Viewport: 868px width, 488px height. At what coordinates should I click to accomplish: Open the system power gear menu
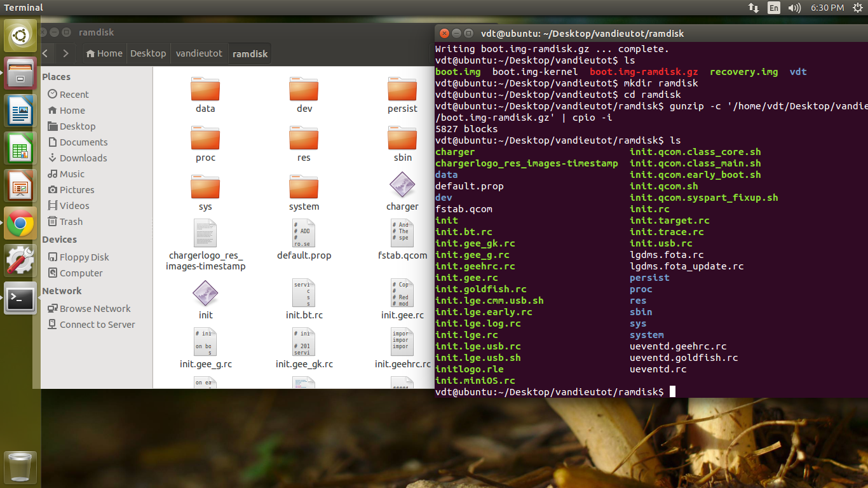(x=858, y=8)
